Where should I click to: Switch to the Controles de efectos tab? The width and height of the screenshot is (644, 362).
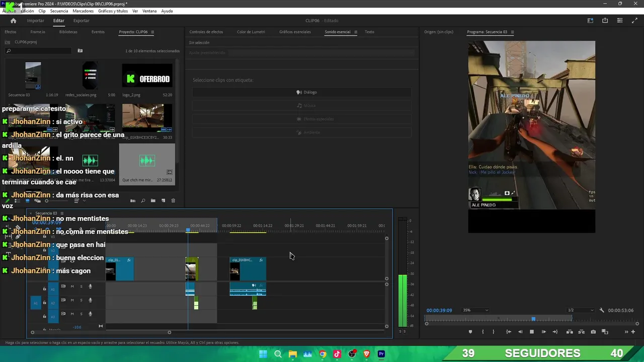(x=206, y=32)
